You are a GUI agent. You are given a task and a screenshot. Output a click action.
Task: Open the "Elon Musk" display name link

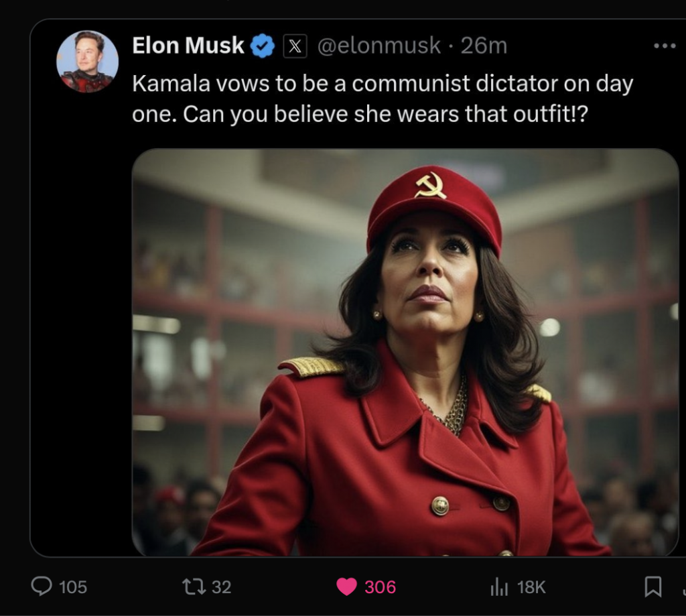click(188, 46)
